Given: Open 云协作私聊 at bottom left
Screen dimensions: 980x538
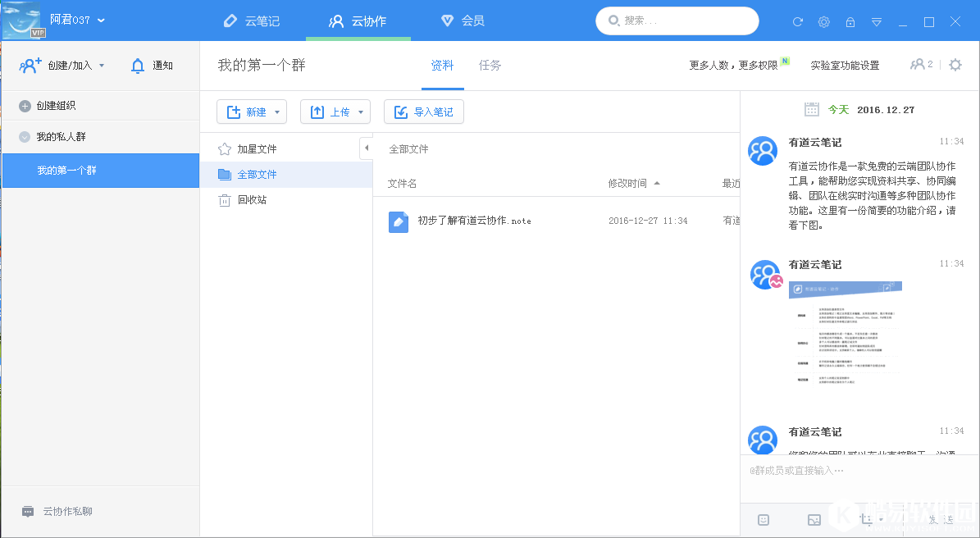Looking at the screenshot, I should (x=62, y=509).
